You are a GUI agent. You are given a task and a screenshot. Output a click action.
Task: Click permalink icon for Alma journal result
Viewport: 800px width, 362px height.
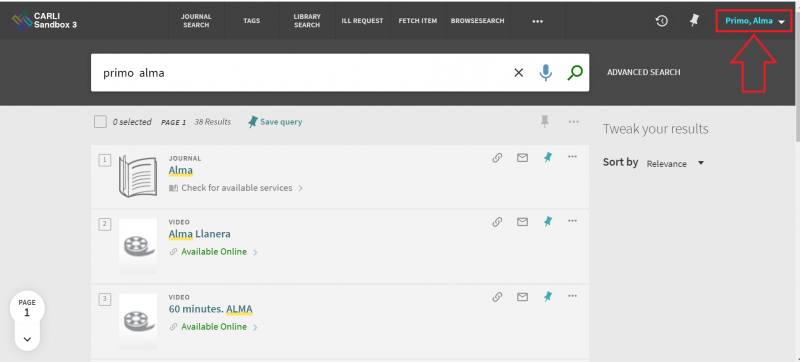click(x=497, y=158)
